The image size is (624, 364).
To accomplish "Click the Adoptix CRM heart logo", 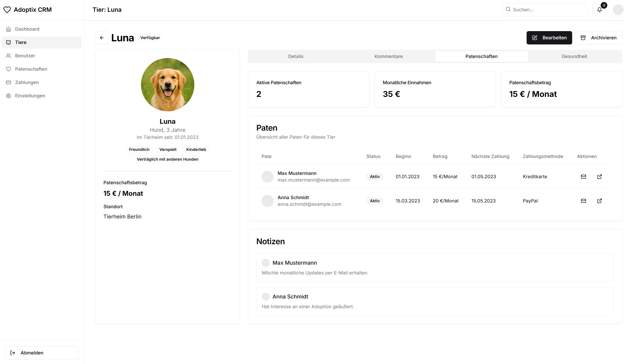I will [7, 10].
